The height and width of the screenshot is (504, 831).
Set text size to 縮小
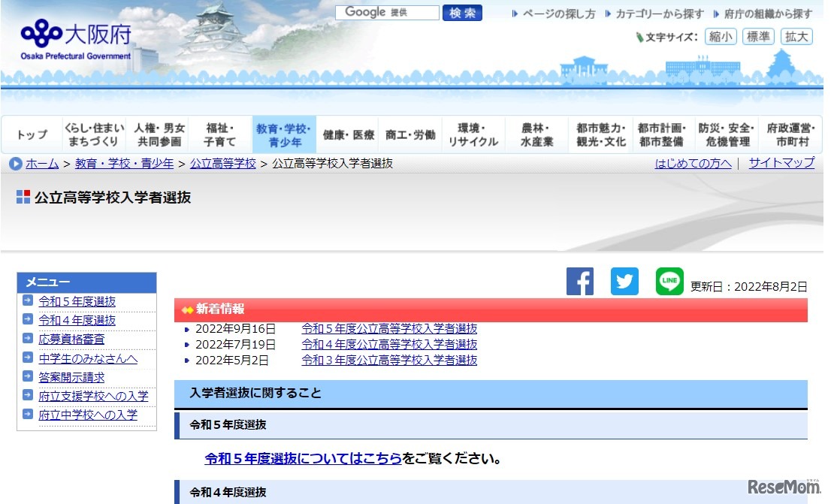[721, 37]
